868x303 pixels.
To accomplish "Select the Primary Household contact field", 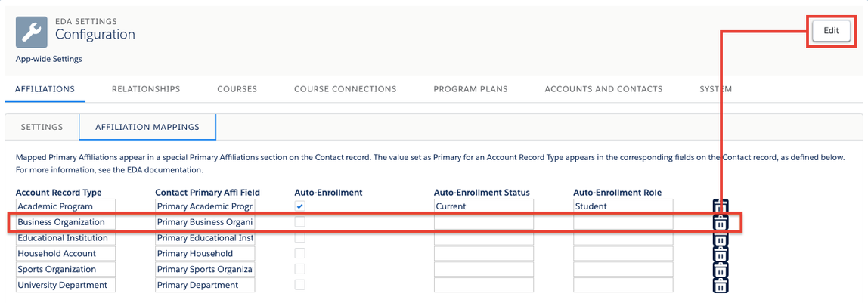I will (206, 254).
